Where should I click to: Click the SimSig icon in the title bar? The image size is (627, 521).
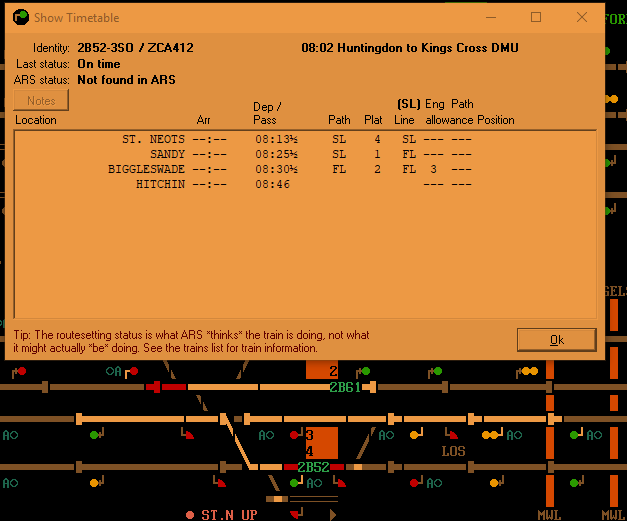coord(21,18)
